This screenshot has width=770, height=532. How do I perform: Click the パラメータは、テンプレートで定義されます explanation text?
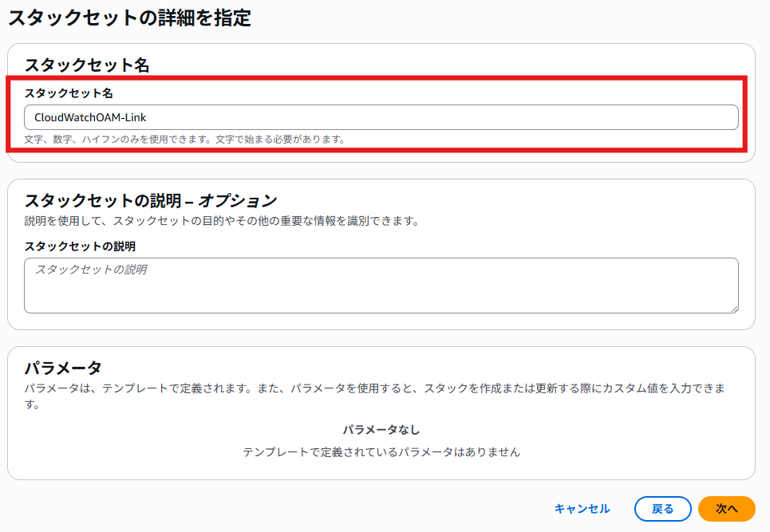point(373,388)
